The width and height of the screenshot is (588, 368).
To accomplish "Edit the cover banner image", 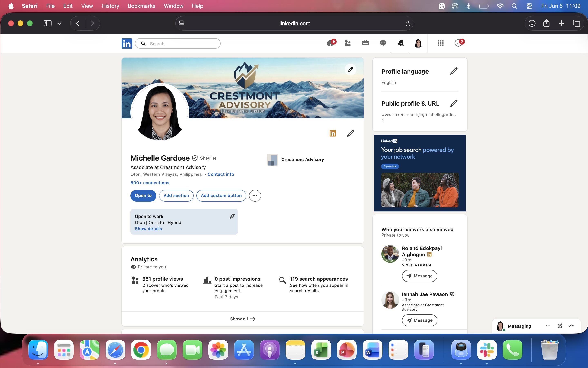I will click(x=350, y=70).
